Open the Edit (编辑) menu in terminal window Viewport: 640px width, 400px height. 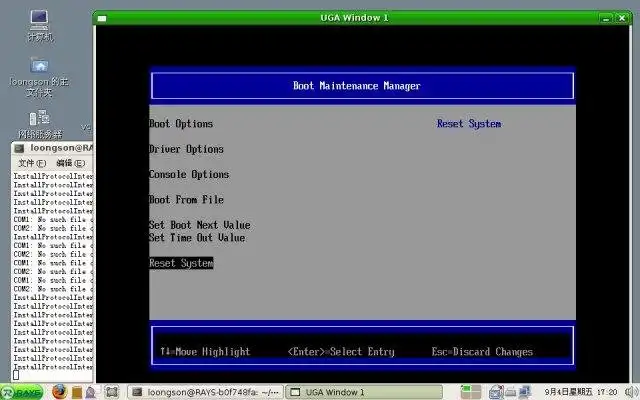(x=71, y=163)
